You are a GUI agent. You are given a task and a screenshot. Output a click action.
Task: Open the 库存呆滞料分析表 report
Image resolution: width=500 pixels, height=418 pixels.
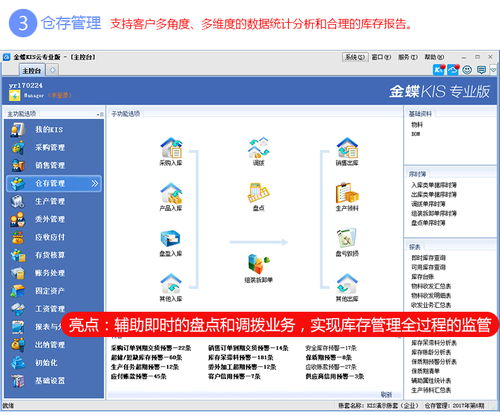[x=434, y=343]
